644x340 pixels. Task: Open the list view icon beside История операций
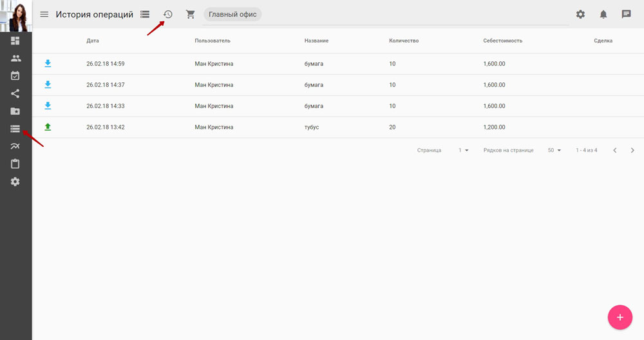pyautogui.click(x=145, y=14)
